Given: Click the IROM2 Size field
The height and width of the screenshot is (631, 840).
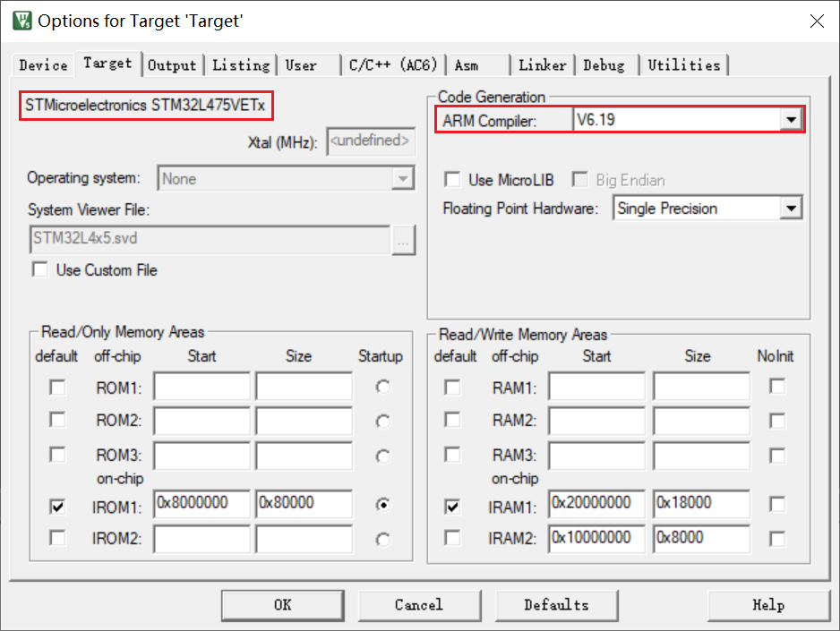Looking at the screenshot, I should click(x=304, y=539).
